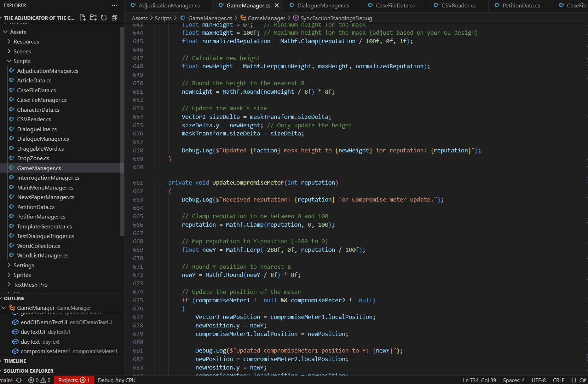Change indentation via Spaces: 4
Viewport: 588px width, 384px height.
click(514, 380)
